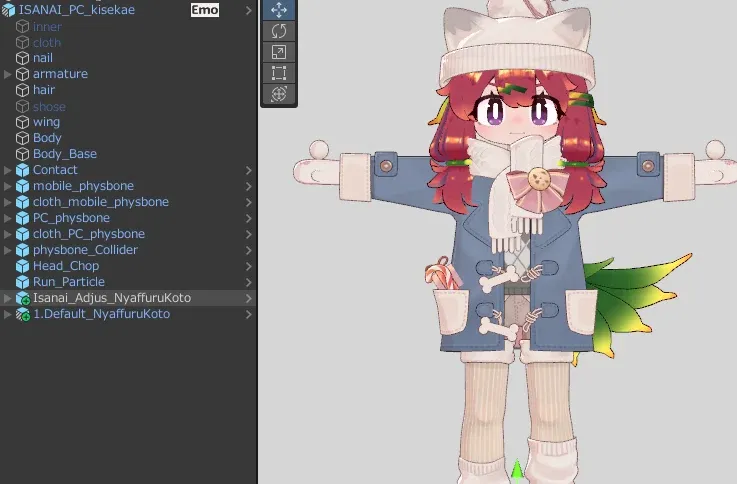Viewport: 737px width, 484px height.
Task: Open the PC_physbone prefab via right chevron
Action: (x=248, y=218)
